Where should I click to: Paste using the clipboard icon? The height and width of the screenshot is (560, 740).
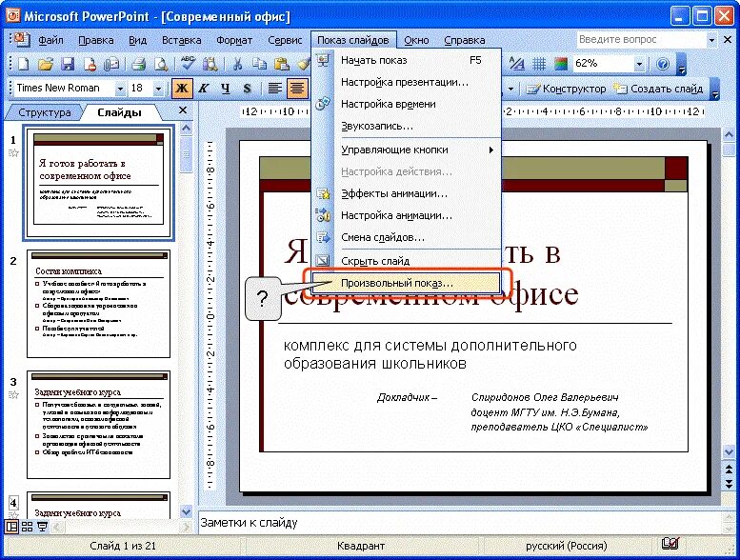click(x=282, y=64)
